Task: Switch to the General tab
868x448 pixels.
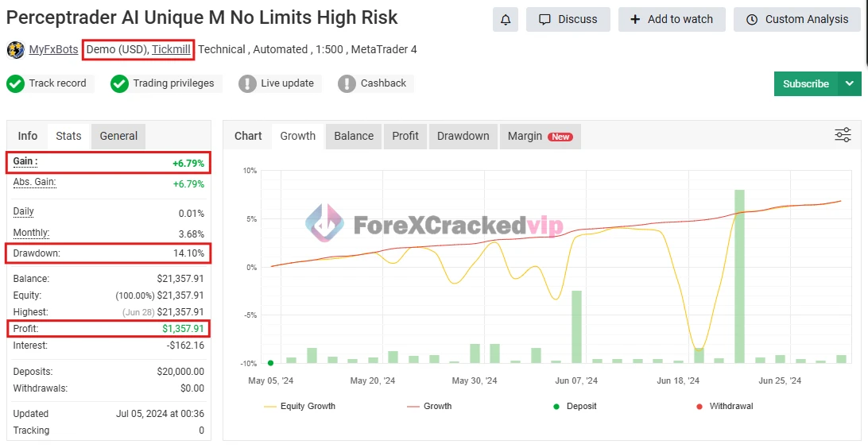Action: pos(118,136)
